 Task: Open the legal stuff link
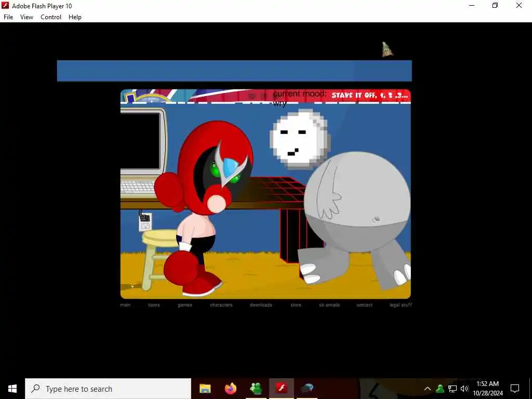[401, 304]
